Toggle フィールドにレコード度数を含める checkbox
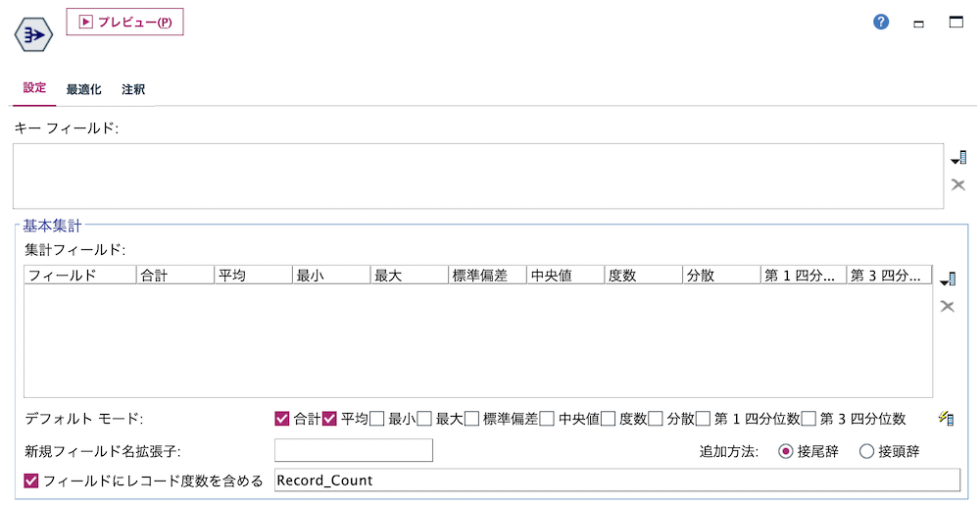The height and width of the screenshot is (507, 980). [x=31, y=481]
